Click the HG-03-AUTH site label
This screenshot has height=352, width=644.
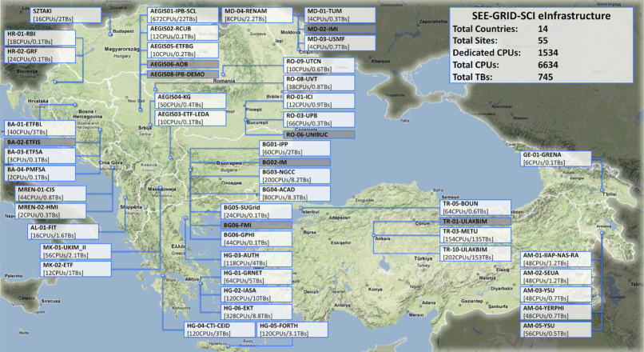[x=256, y=259]
